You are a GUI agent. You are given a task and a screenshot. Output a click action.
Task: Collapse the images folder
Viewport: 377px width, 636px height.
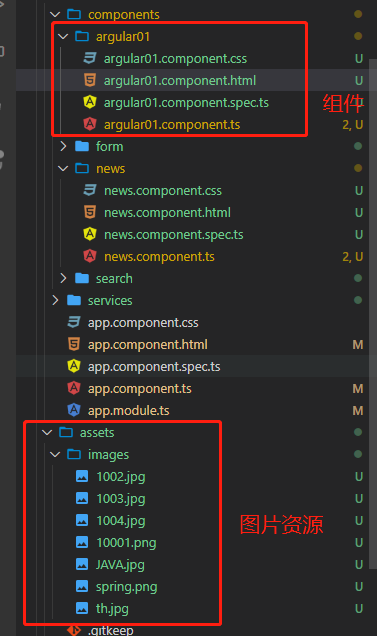[x=55, y=454]
